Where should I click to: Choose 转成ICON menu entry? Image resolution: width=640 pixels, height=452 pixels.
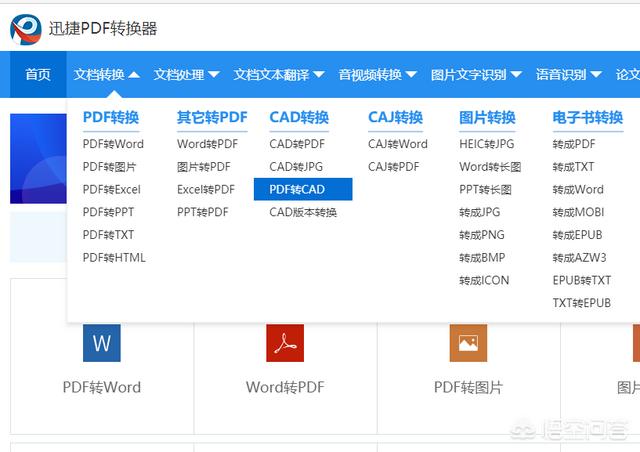coord(484,281)
